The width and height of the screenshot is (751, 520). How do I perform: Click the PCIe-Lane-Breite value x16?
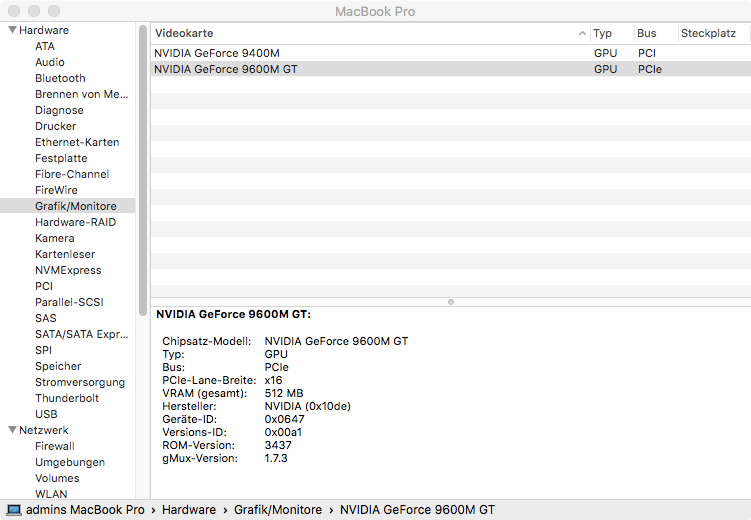pyautogui.click(x=273, y=380)
